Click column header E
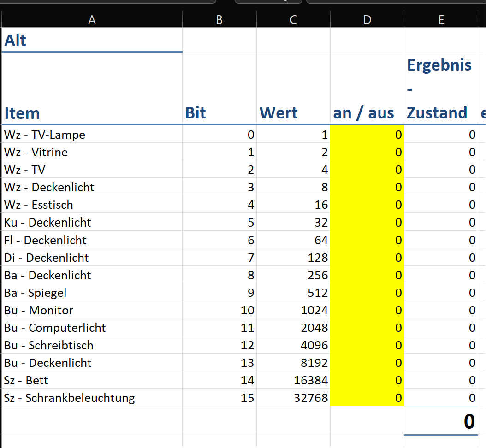Screen dimensions: 486x448 click(x=441, y=19)
